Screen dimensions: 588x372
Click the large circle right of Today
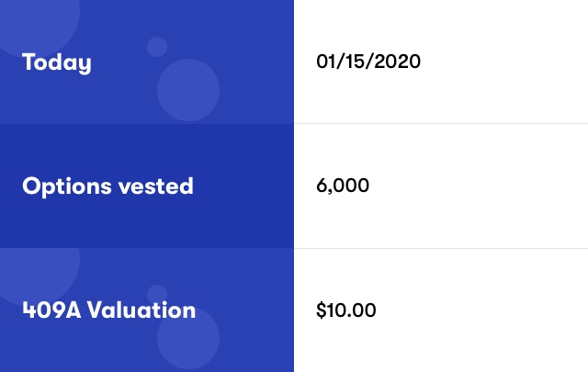click(x=188, y=90)
